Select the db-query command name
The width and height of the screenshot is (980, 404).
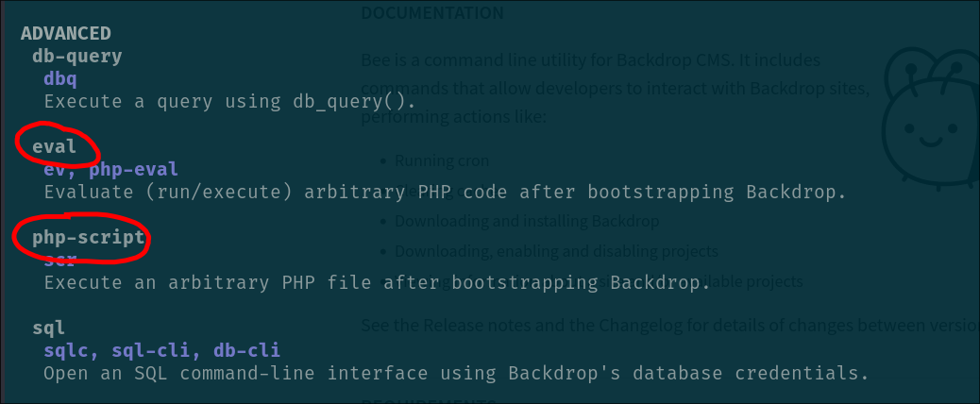click(77, 56)
